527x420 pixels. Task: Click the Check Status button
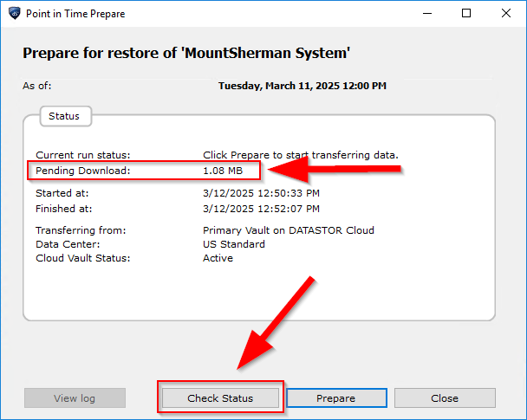pos(220,398)
